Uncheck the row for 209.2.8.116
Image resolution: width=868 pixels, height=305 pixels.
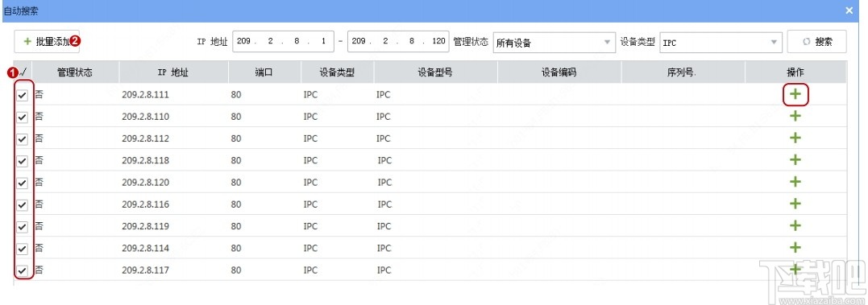coord(22,205)
